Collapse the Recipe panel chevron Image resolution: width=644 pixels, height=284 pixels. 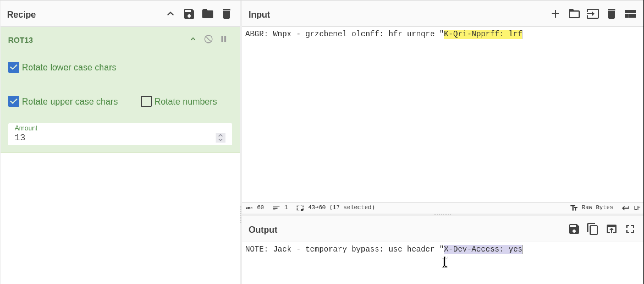tap(170, 14)
